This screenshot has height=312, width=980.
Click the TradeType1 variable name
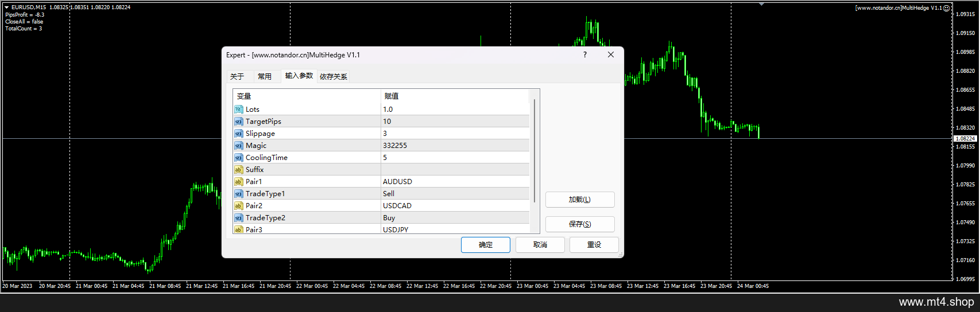click(x=265, y=194)
